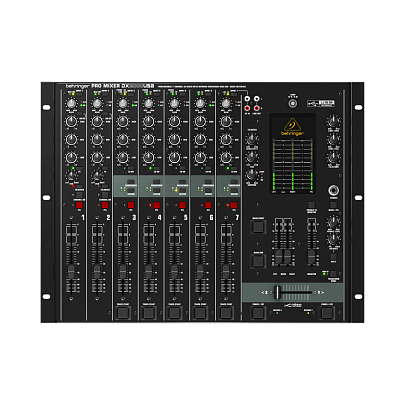Screen dimensions: 405x405
Task: Click the large square button left of main faders, upper
Action: (x=258, y=227)
